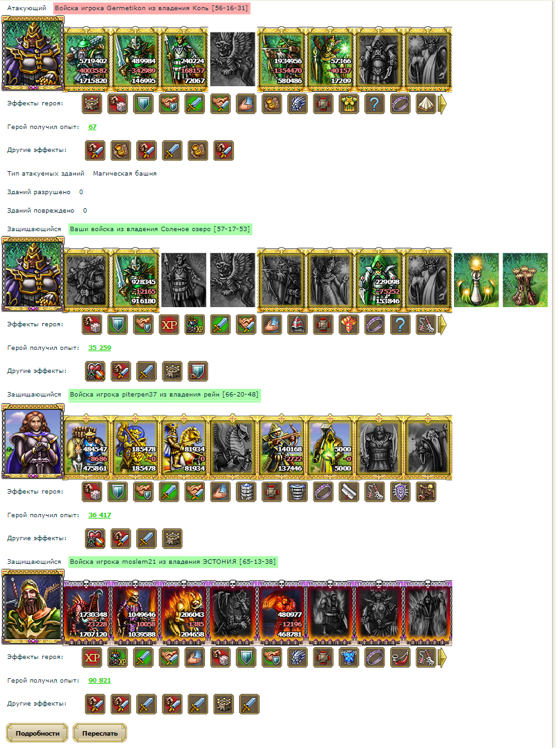Expand more attacker hero effects with the arrow

[443, 104]
